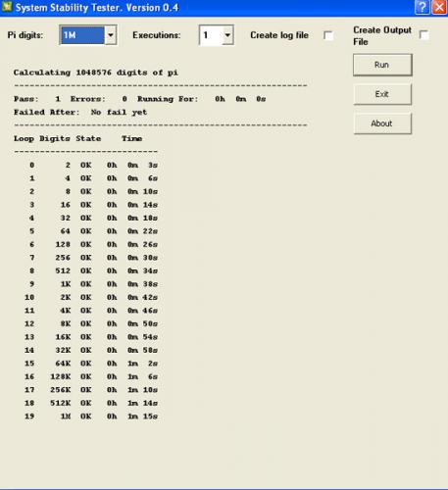Screen dimensions: 448x490
Task: Click the Calculating 1048576 digits header line
Action: click(96, 73)
